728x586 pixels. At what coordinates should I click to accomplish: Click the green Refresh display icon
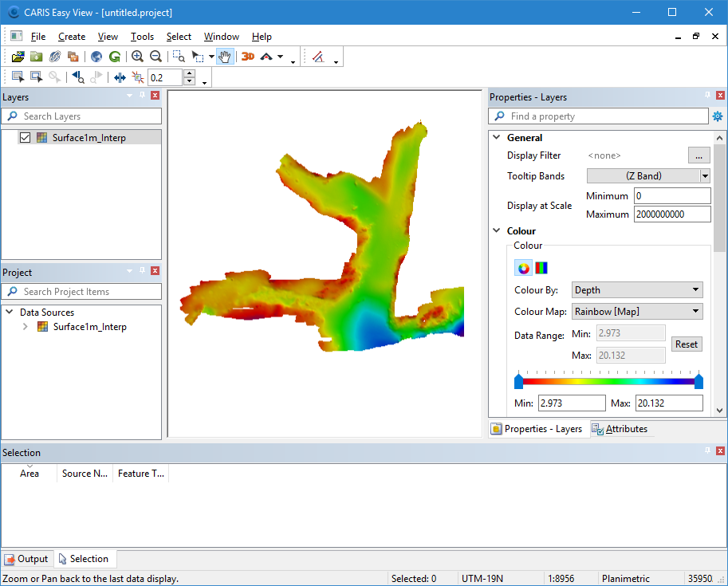click(115, 57)
